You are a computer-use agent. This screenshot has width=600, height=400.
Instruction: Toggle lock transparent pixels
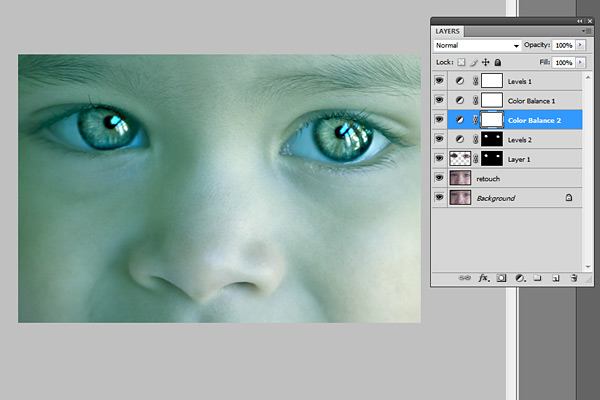[x=460, y=62]
